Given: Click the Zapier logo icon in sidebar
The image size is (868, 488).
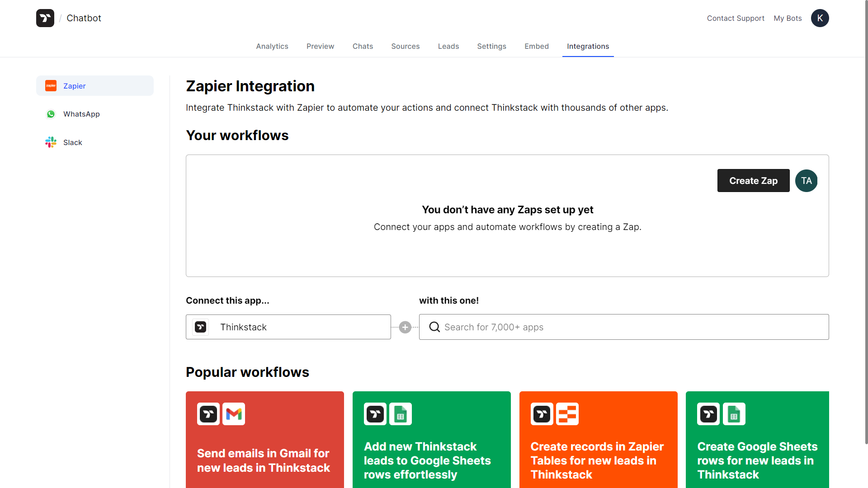Looking at the screenshot, I should click(51, 86).
